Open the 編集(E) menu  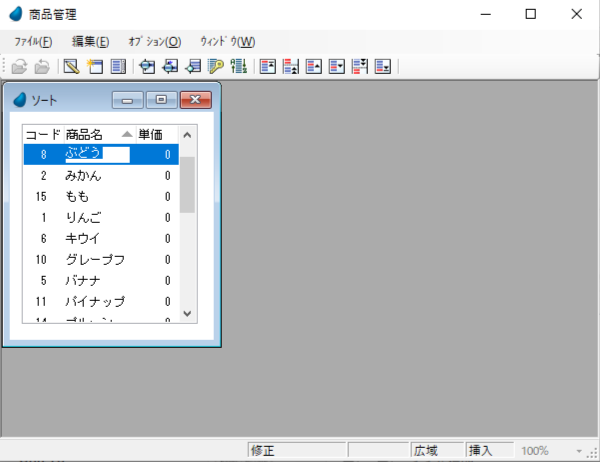click(x=90, y=41)
